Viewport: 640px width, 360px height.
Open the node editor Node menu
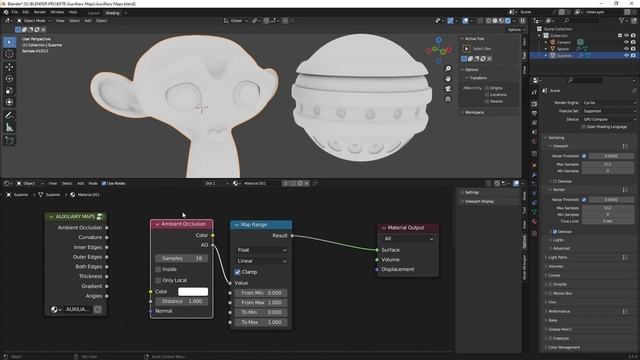(93, 184)
